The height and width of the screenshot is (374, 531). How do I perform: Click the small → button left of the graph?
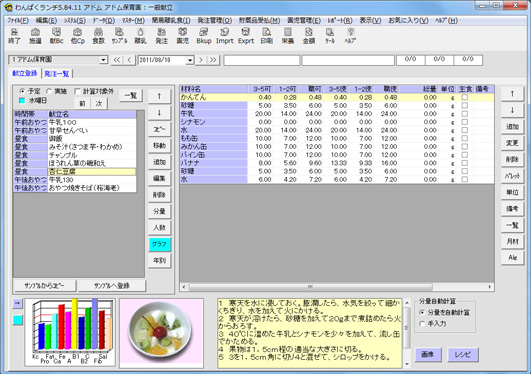pos(17,304)
